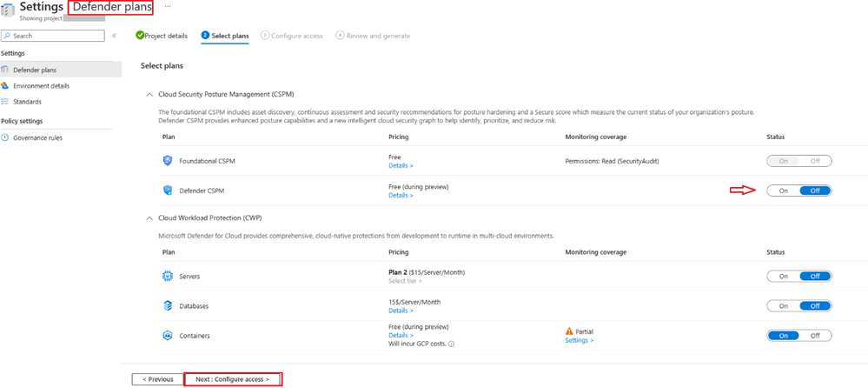
Task: Click 'Permissions: Read (SecurityAudit)' text
Action: click(x=613, y=161)
